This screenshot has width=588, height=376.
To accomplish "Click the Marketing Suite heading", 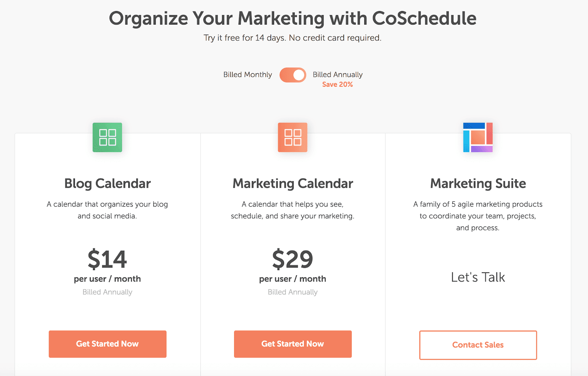I will (x=478, y=183).
